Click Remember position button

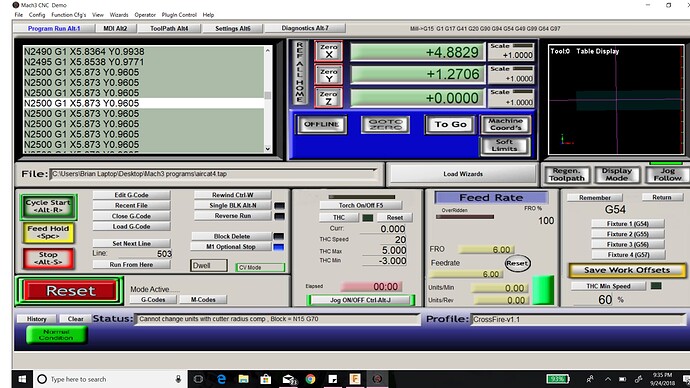click(x=595, y=198)
